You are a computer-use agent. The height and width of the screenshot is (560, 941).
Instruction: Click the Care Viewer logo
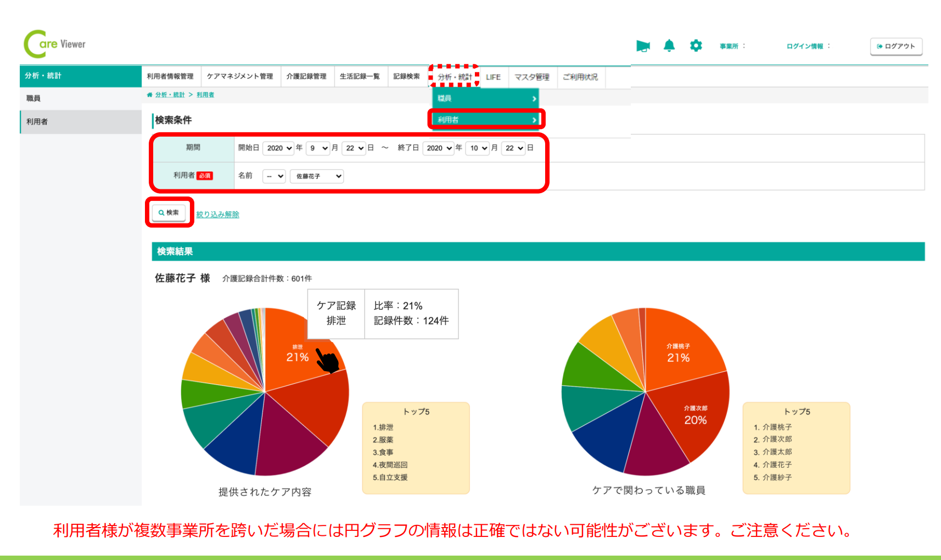(x=55, y=44)
